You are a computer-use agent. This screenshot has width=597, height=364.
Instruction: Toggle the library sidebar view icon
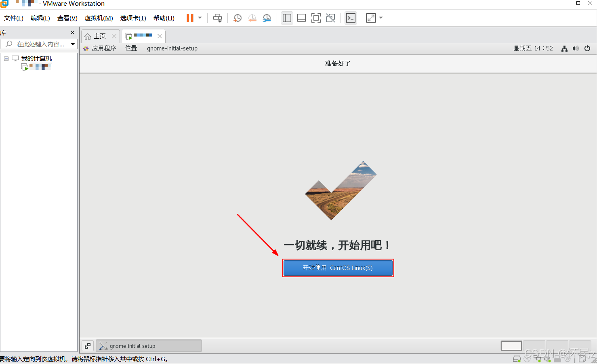[287, 18]
